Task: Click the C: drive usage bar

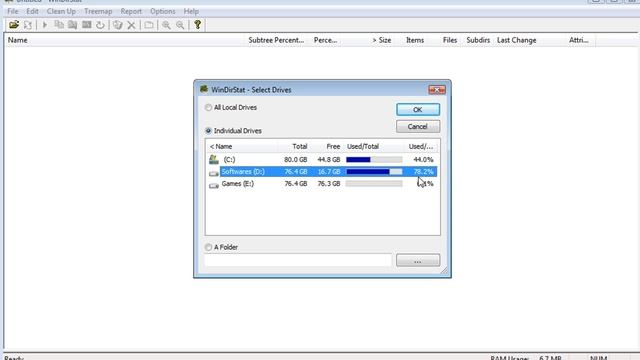Action: (x=374, y=160)
